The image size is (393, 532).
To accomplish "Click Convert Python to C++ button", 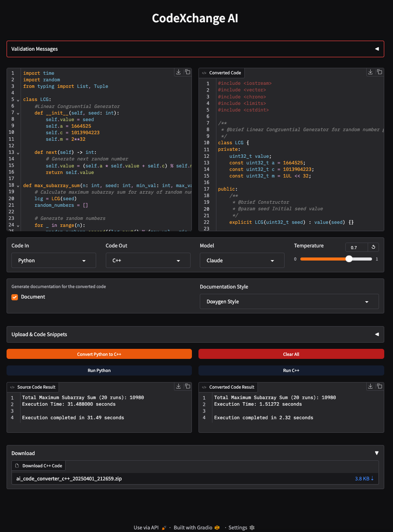I will (99, 354).
